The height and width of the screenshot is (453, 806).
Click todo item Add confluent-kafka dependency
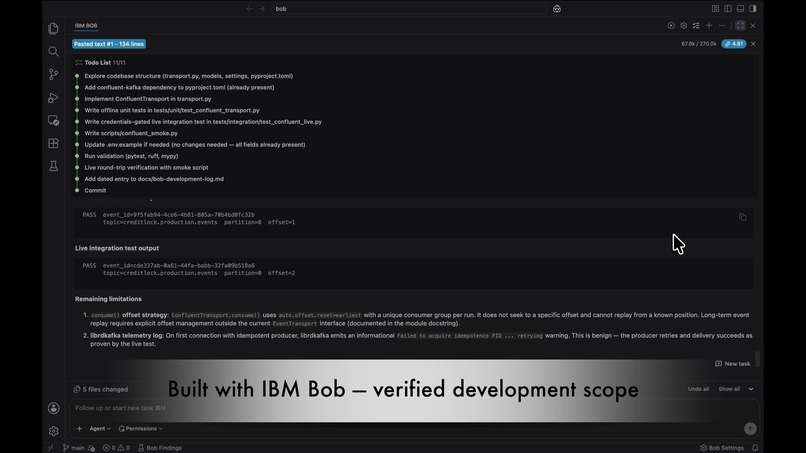tap(179, 87)
